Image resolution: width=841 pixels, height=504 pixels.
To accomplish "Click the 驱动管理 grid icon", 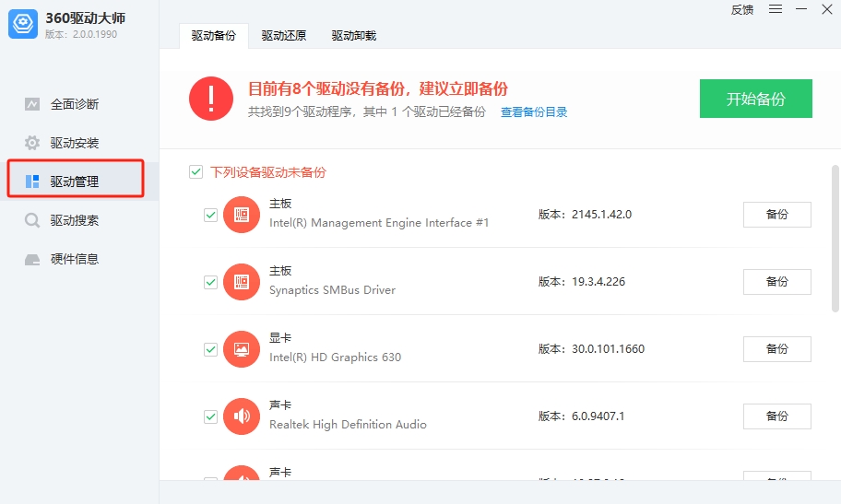I will pyautogui.click(x=32, y=182).
